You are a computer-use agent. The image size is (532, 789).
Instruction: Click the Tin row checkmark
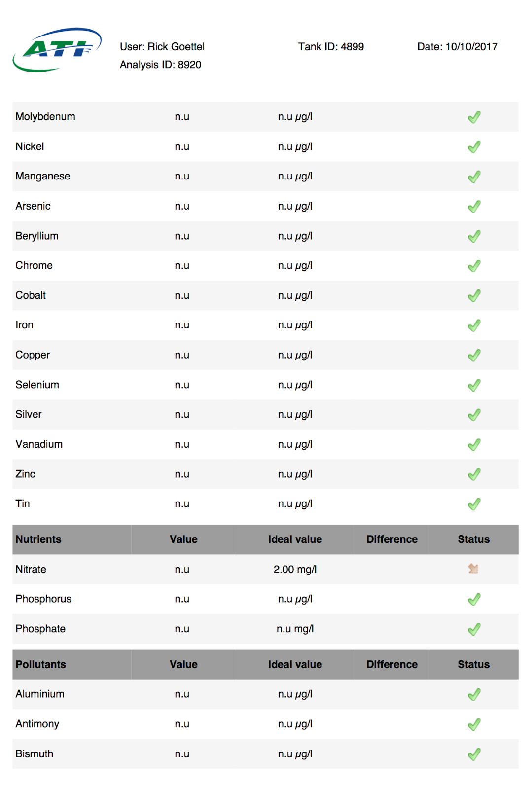click(474, 504)
